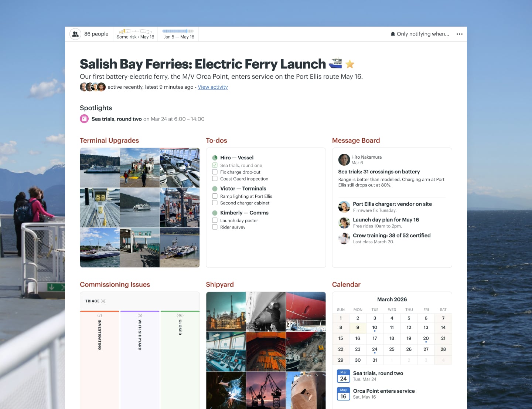Open the Calendar section heading
Image resolution: width=532 pixels, height=409 pixels.
[346, 284]
